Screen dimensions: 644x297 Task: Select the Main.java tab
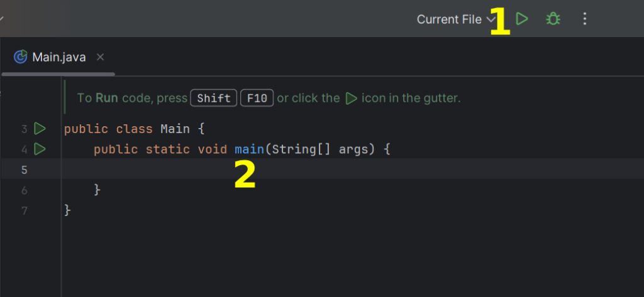[58, 57]
